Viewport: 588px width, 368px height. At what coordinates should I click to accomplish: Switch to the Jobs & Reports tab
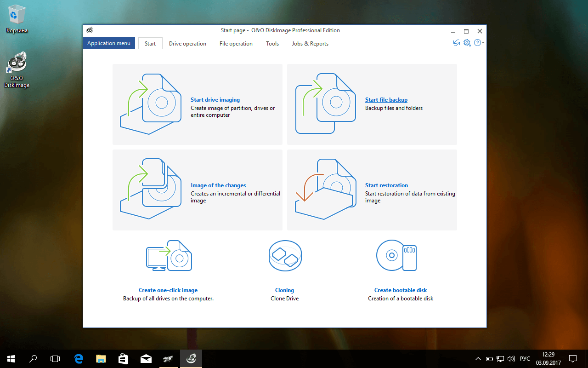[310, 44]
